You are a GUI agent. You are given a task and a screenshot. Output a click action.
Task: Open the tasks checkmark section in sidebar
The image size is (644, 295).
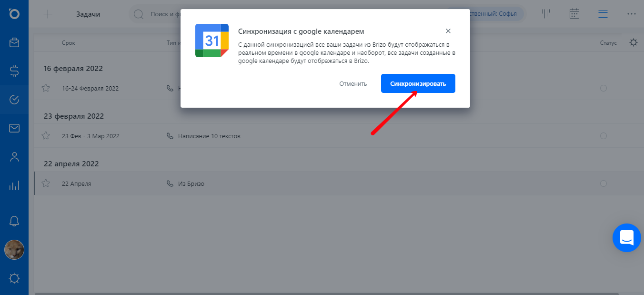14,100
